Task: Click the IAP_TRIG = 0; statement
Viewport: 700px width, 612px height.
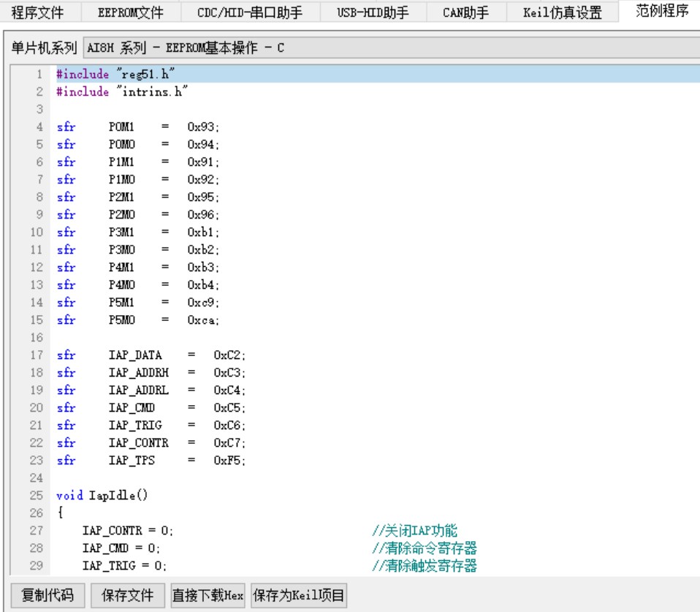Action: tap(124, 565)
